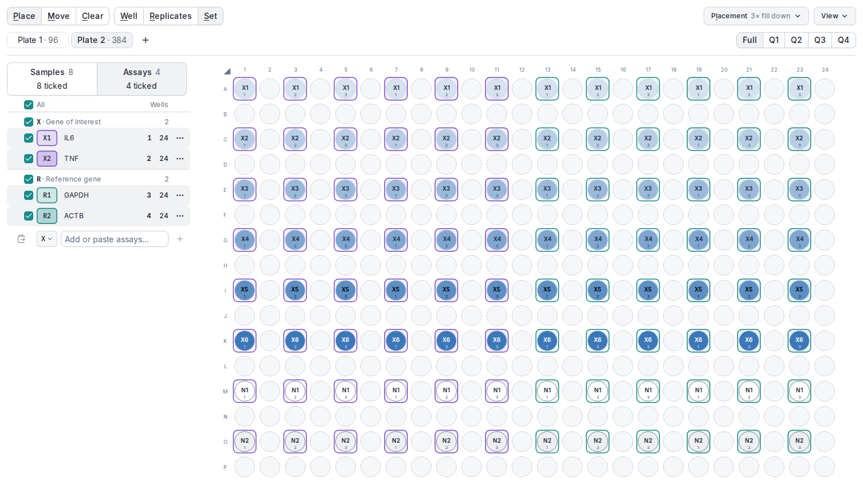
Task: Show quadrant Q1
Action: coord(774,40)
